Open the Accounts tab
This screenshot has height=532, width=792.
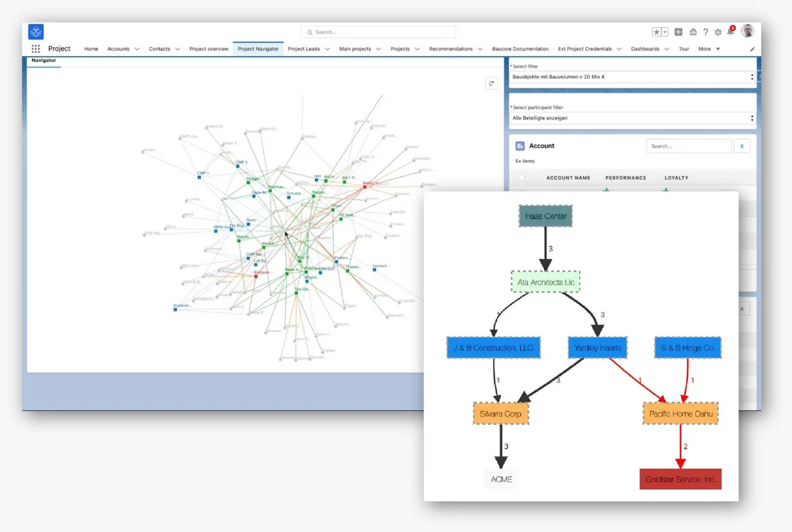click(x=118, y=49)
